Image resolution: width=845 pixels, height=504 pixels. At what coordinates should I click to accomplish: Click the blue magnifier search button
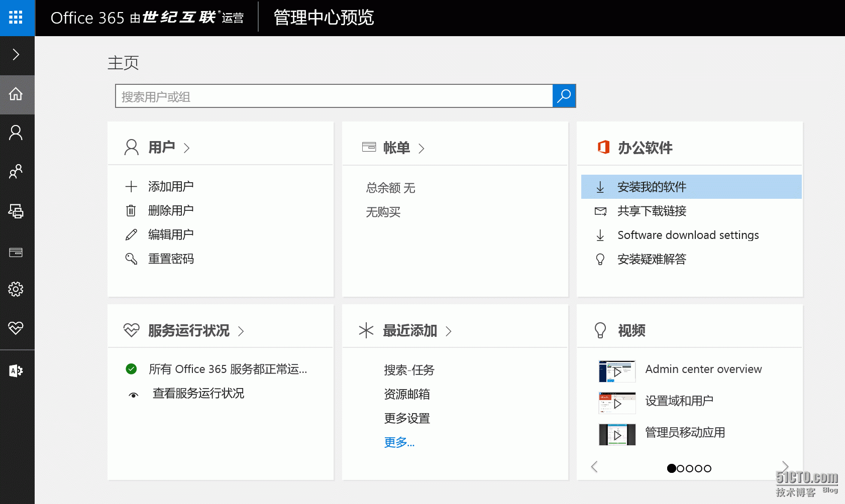point(564,96)
